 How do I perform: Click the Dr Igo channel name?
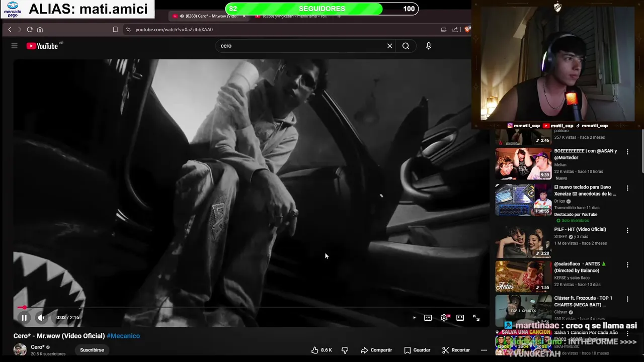559,201
